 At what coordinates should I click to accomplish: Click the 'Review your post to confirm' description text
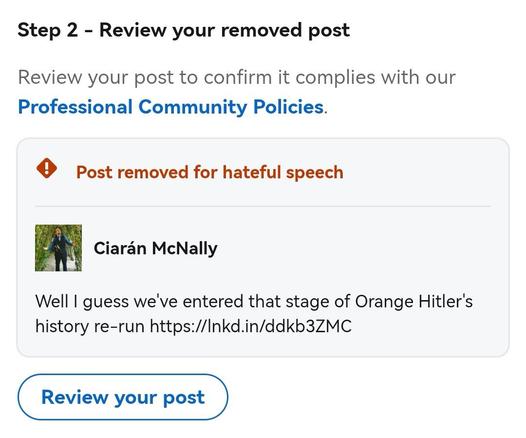pyautogui.click(x=236, y=78)
